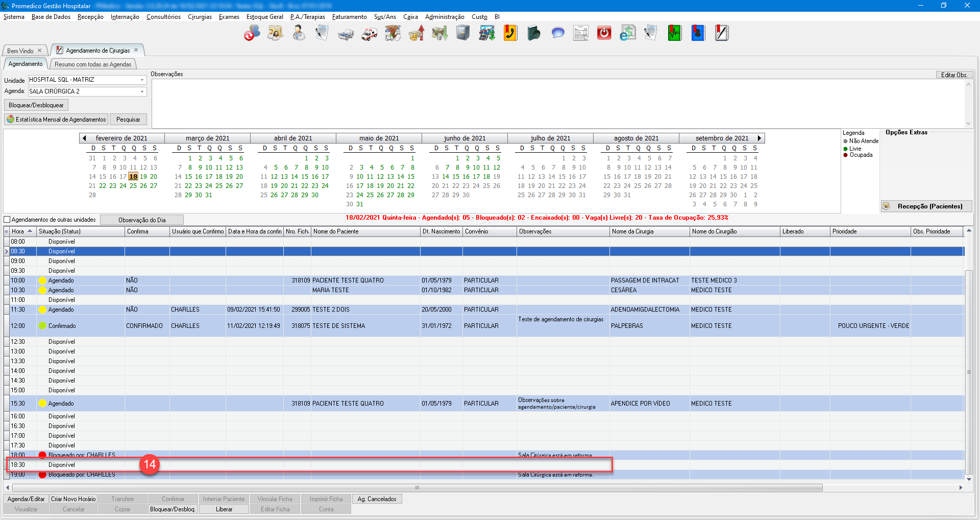Select the 18:30 Disponível time slot row

pos(61,465)
